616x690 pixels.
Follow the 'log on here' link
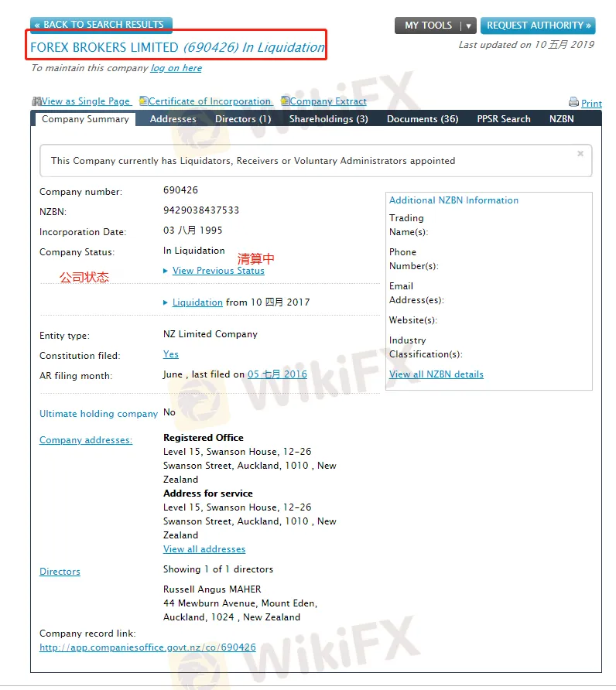[176, 68]
